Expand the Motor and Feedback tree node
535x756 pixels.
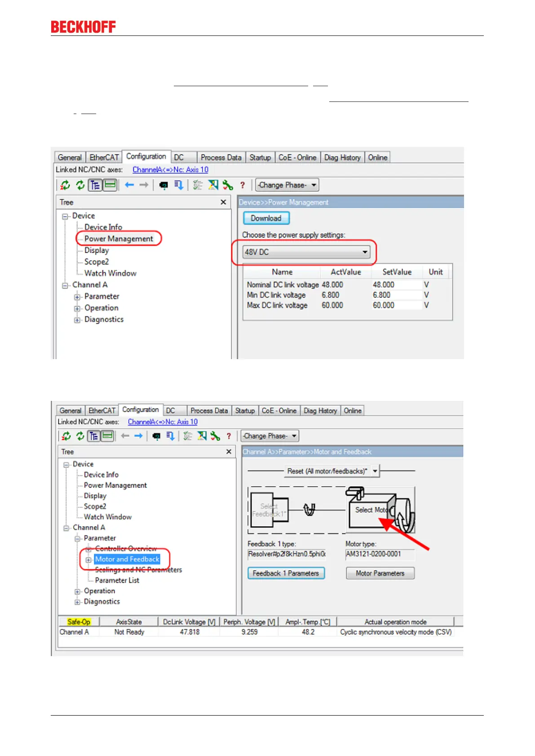coord(88,560)
